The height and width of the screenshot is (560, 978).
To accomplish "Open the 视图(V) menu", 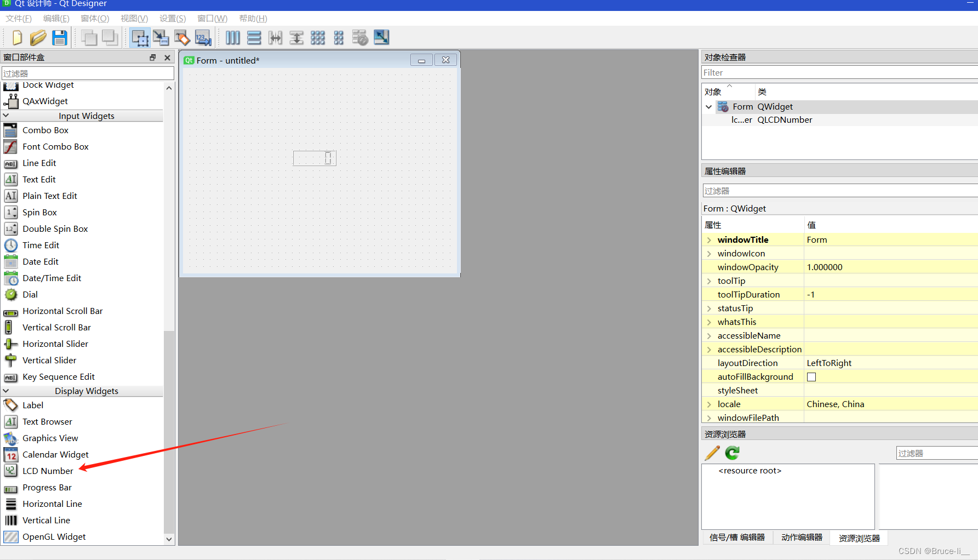I will click(134, 19).
